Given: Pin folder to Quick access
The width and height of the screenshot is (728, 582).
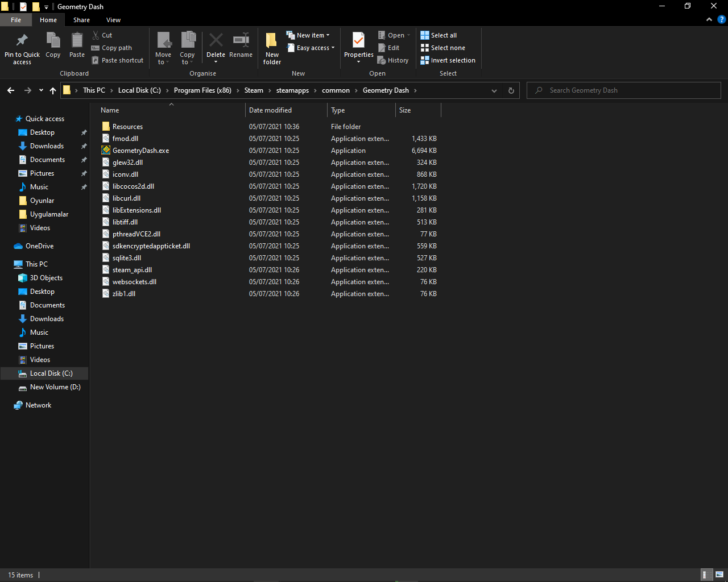Looking at the screenshot, I should pos(22,48).
